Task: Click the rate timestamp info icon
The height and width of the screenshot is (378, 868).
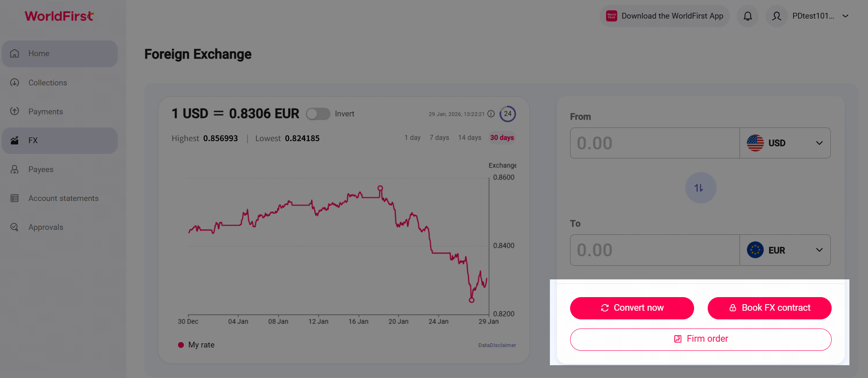Action: [x=491, y=114]
